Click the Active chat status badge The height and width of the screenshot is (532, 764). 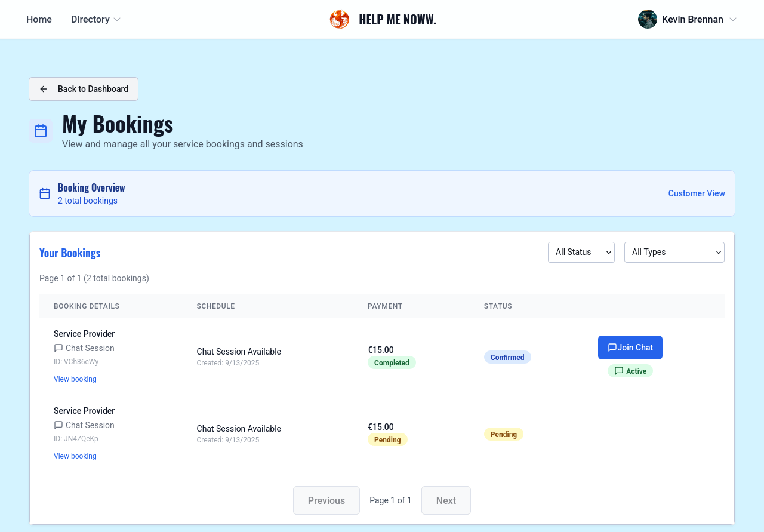click(630, 371)
